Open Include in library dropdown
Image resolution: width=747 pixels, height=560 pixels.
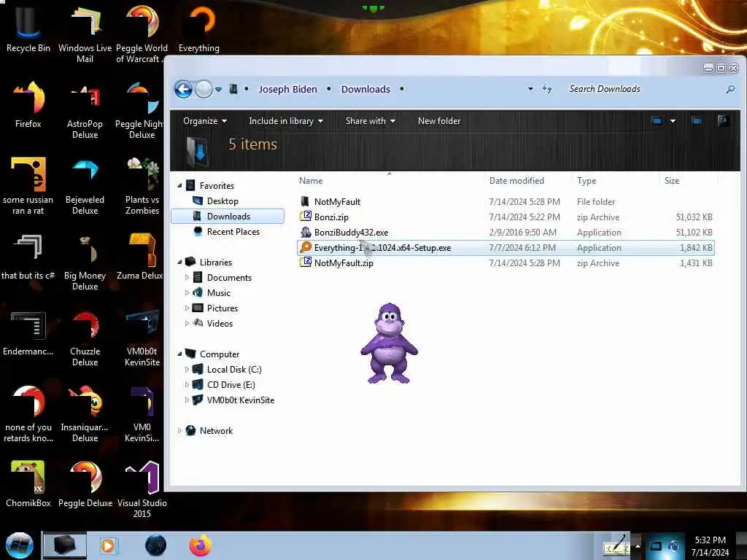(286, 121)
